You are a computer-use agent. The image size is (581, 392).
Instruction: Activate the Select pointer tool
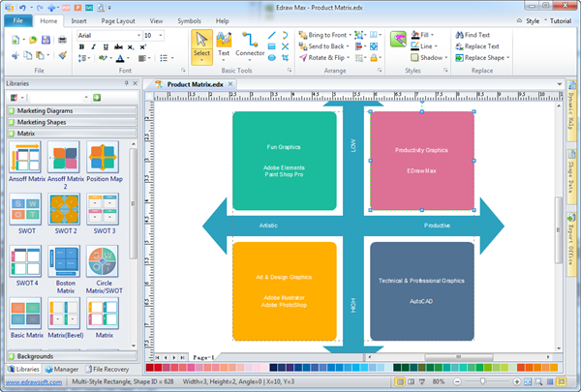click(201, 47)
